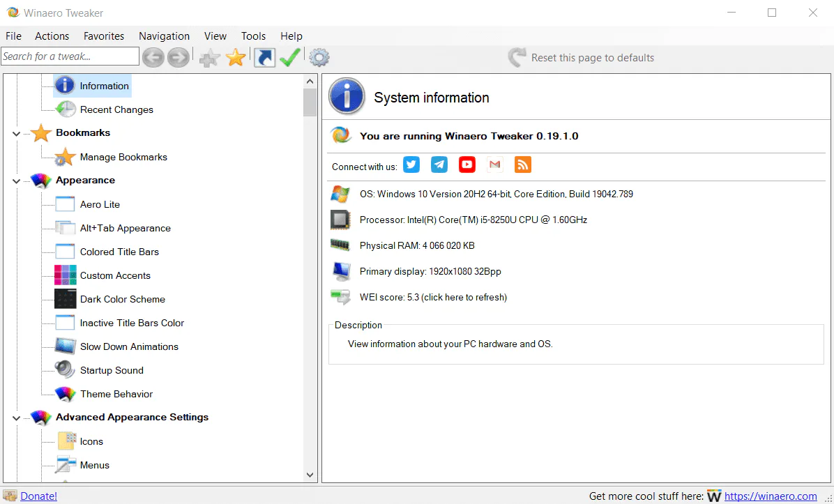The height and width of the screenshot is (504, 834).
Task: Open the Gmail link icon
Action: pos(495,165)
